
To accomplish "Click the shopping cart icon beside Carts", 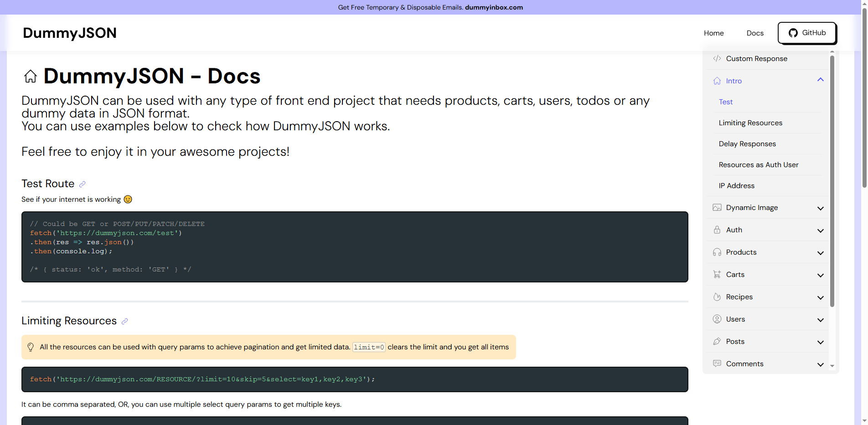I will pos(717,274).
